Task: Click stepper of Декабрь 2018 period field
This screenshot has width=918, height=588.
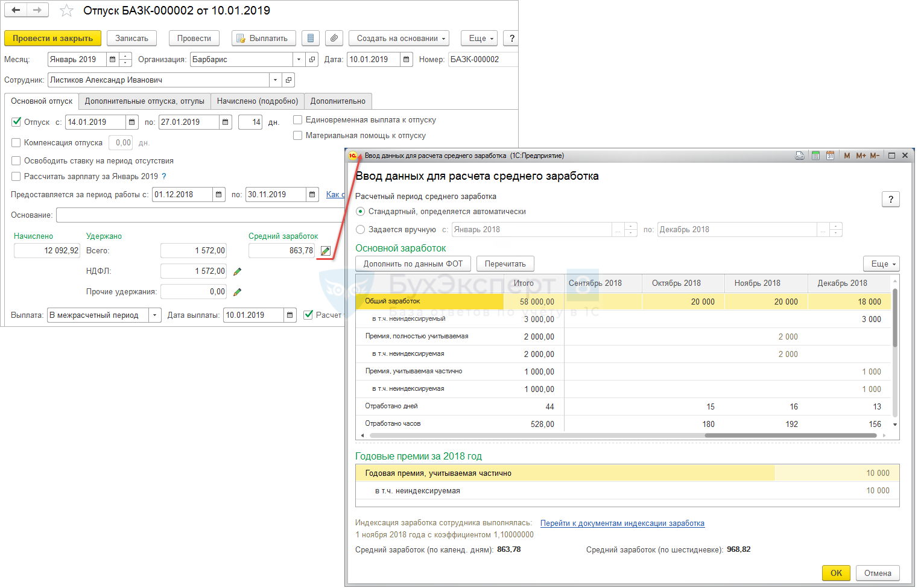Action: pos(836,230)
